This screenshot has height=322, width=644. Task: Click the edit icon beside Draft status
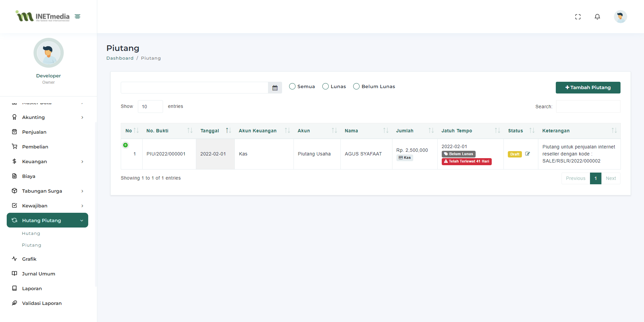[527, 154]
